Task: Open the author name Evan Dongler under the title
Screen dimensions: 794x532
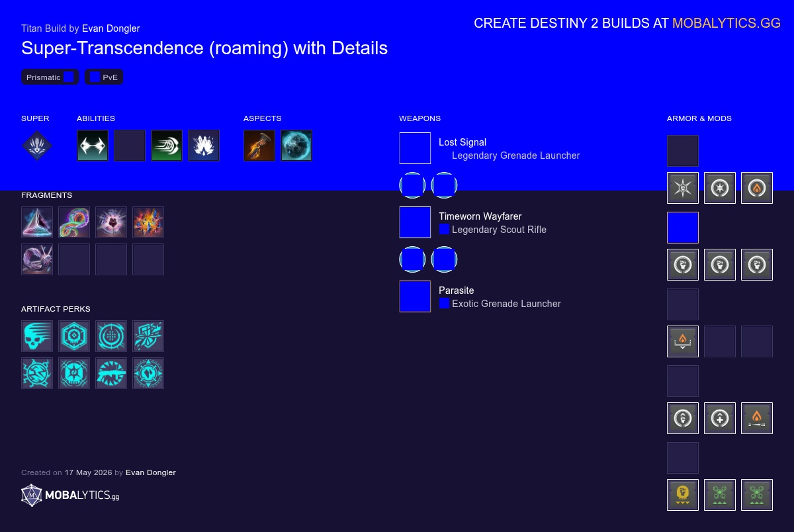Action: point(111,28)
